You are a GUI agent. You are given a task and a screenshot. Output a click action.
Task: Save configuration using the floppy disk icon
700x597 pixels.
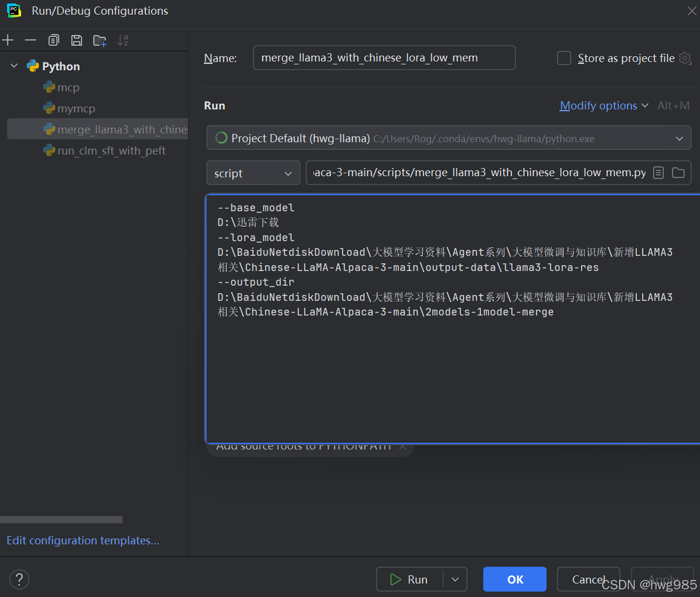pyautogui.click(x=77, y=40)
